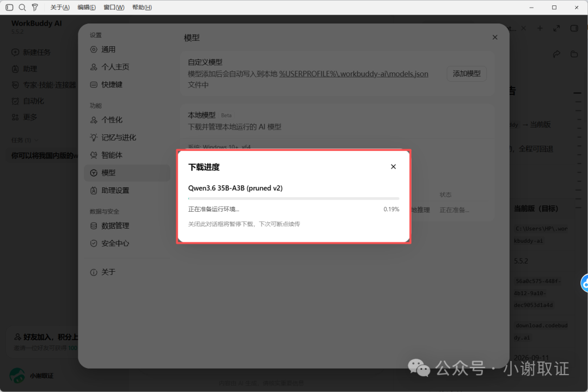Close the 模型 settings panel
This screenshot has height=392, width=588.
click(x=494, y=37)
